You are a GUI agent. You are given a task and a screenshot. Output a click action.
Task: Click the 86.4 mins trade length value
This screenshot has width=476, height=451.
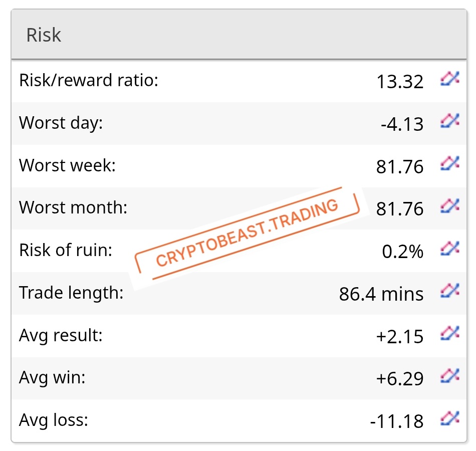tap(381, 294)
